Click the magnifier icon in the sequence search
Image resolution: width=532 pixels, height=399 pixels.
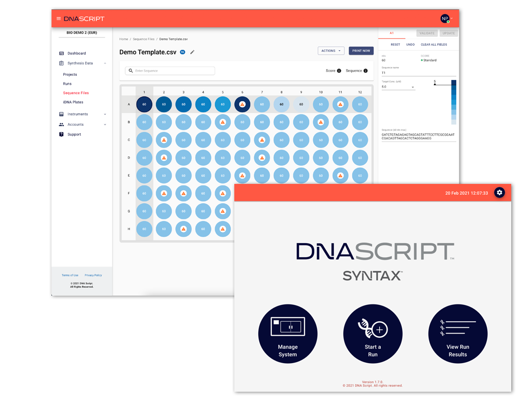[x=130, y=71]
